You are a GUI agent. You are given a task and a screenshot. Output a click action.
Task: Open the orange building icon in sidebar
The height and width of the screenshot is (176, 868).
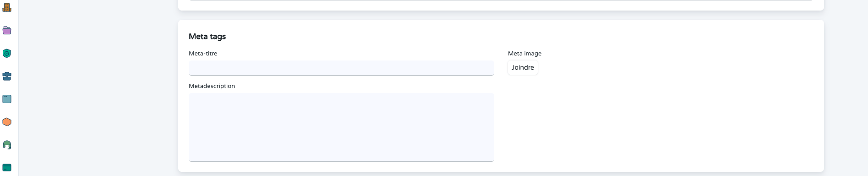(x=7, y=7)
